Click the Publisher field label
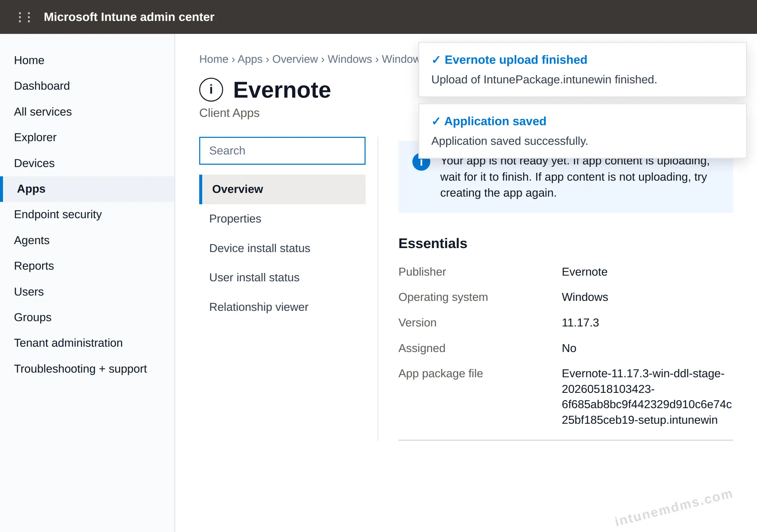The height and width of the screenshot is (532, 757). pos(422,272)
